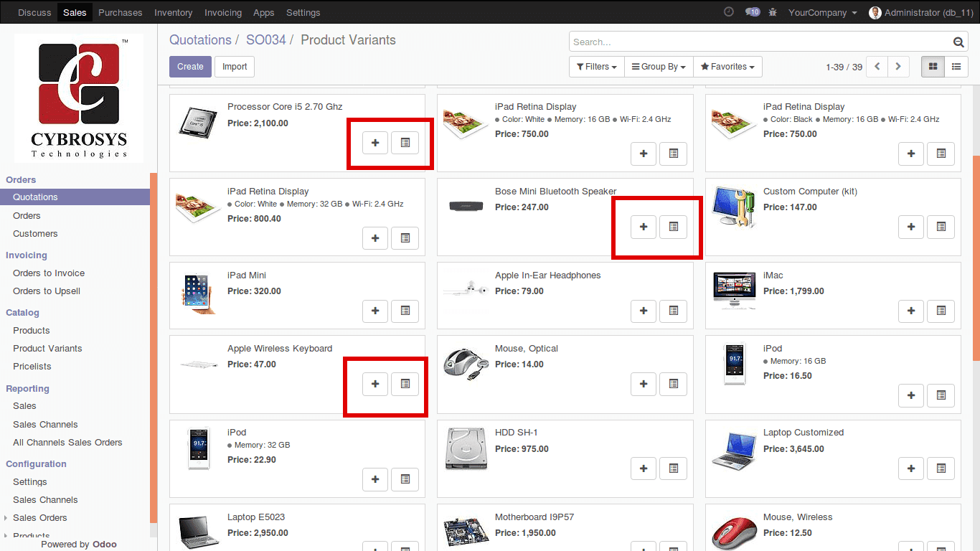Screen dimensions: 980x551
Task: Click plus button on iMac card
Action: [x=911, y=311]
